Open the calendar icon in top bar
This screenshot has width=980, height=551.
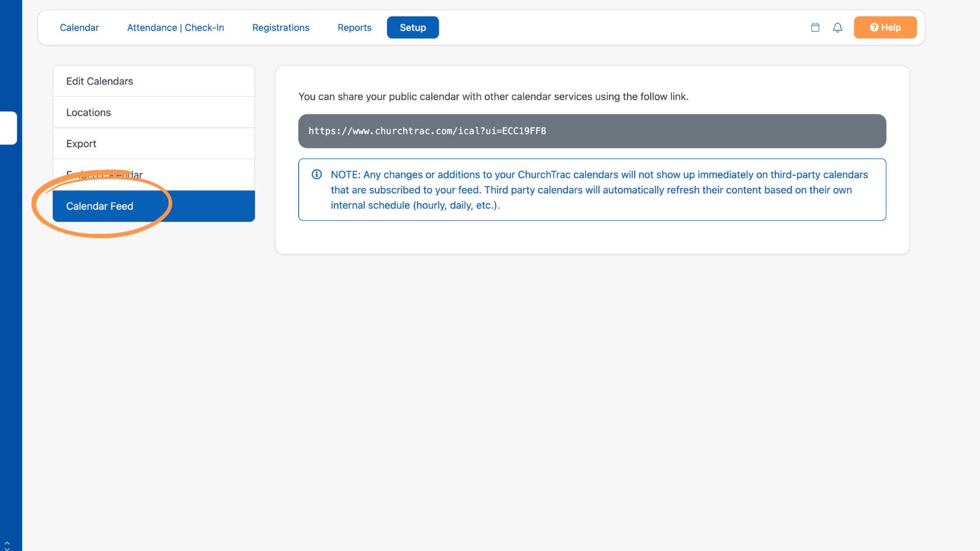[x=815, y=28]
